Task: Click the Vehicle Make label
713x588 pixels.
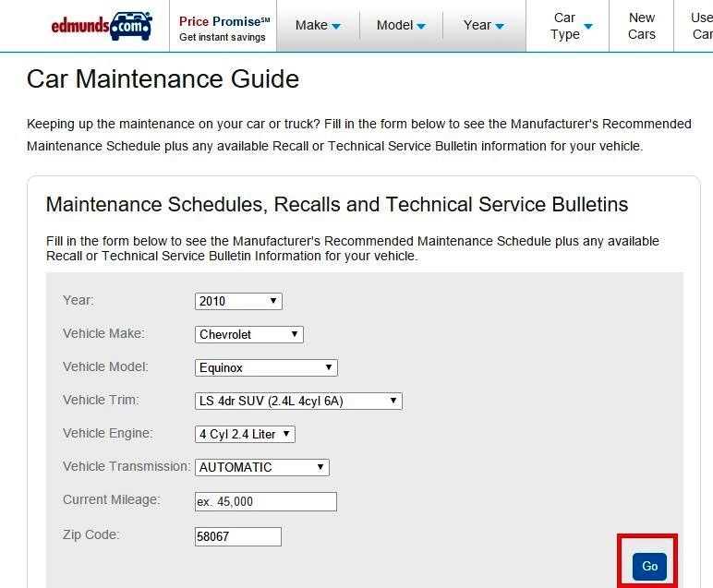Action: click(103, 333)
